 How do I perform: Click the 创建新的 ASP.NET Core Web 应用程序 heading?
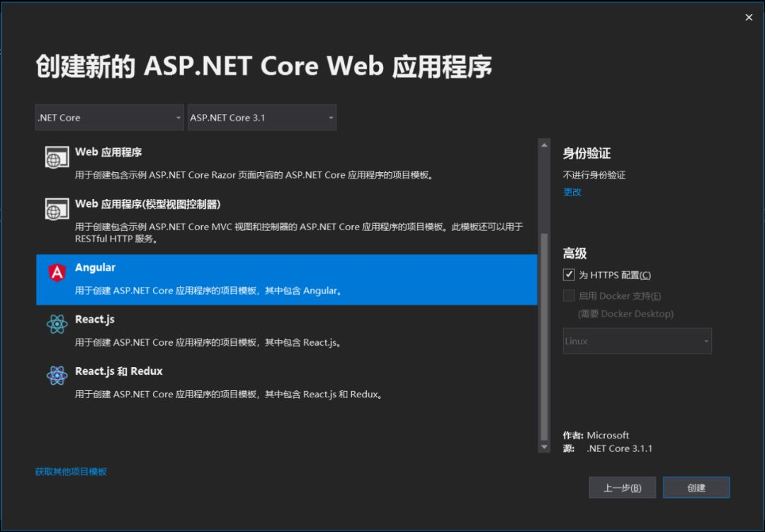[x=263, y=66]
